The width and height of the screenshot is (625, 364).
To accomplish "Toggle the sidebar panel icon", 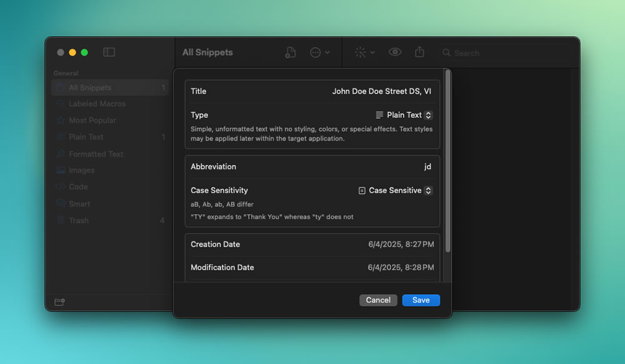I will [x=109, y=52].
